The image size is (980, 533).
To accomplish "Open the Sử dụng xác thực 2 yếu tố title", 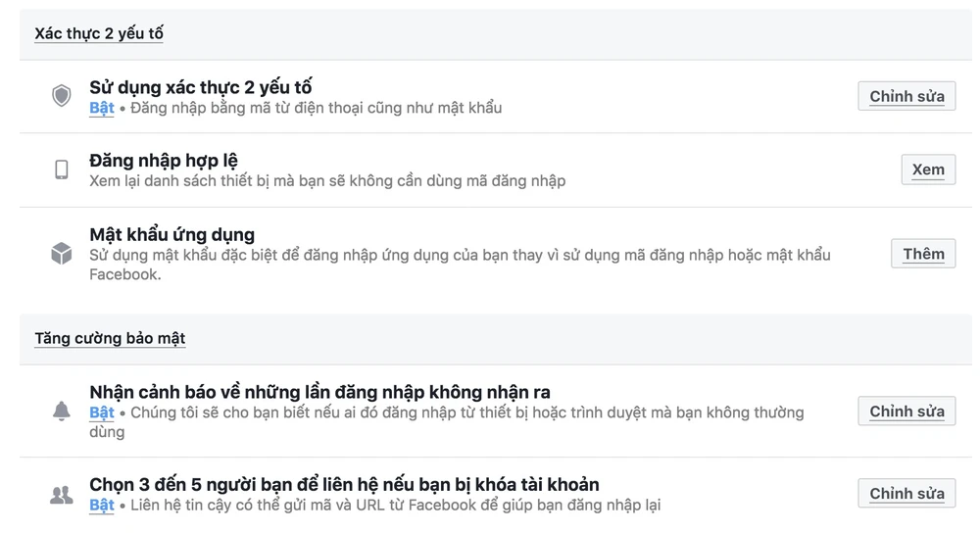I will [x=201, y=87].
